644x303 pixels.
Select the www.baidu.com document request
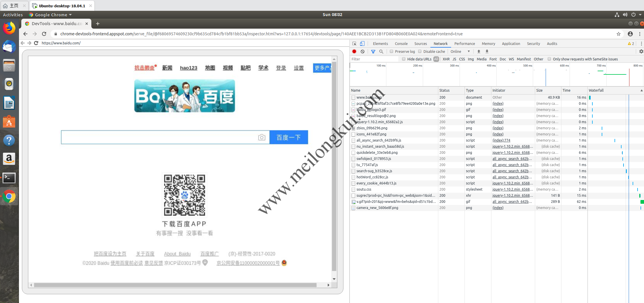point(369,97)
